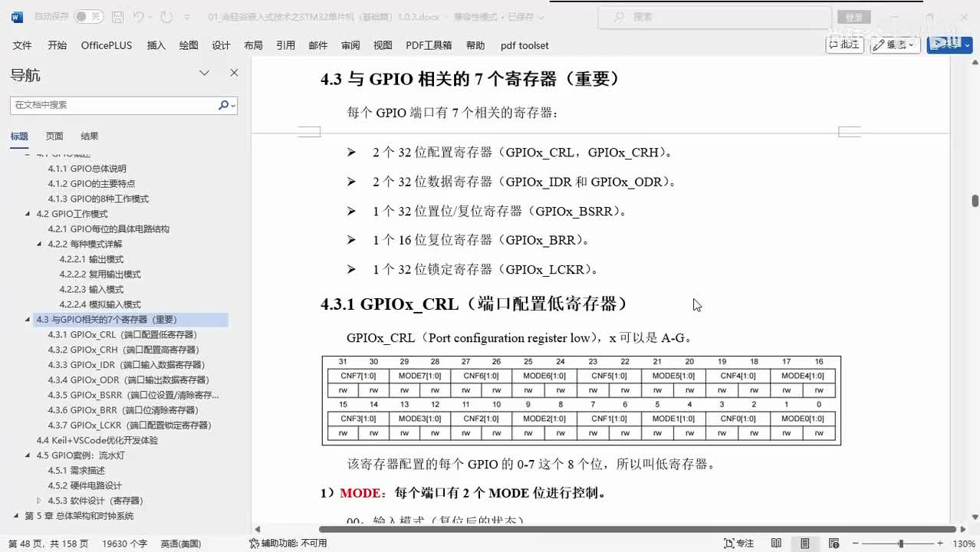Collapse the 4.2.2 每种模式详解 heading
Viewport: 980px width, 552px height.
(x=40, y=244)
